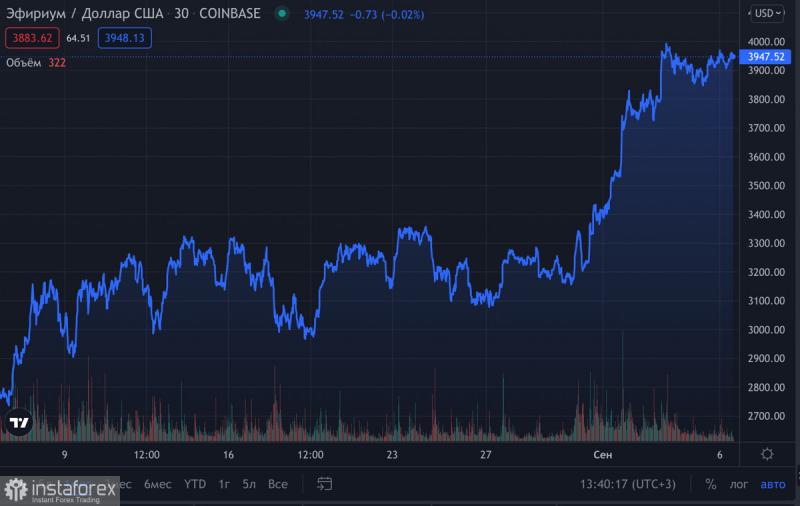Toggle percent scale mode

[x=711, y=484]
